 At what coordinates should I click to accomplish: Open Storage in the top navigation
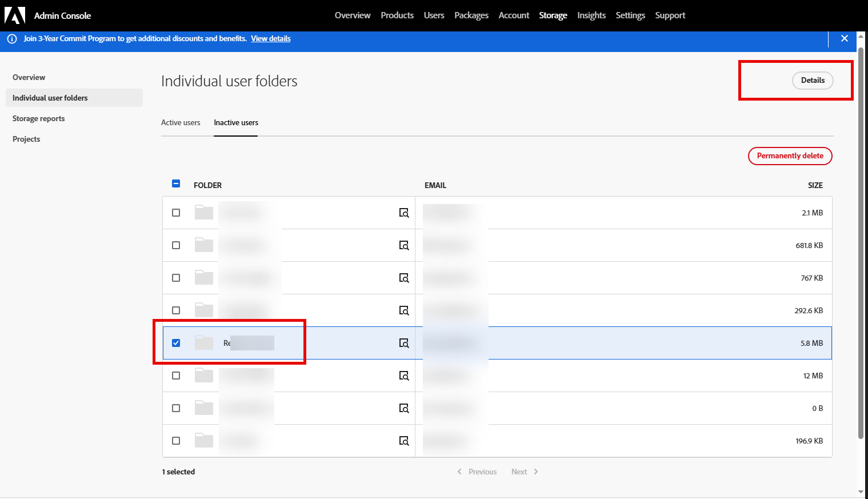(553, 15)
